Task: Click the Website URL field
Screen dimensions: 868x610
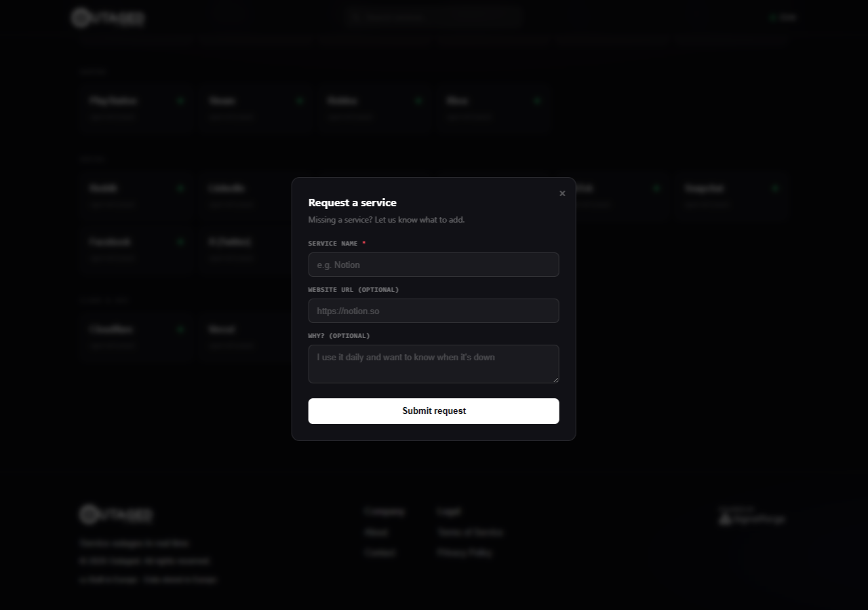Action: tap(433, 311)
